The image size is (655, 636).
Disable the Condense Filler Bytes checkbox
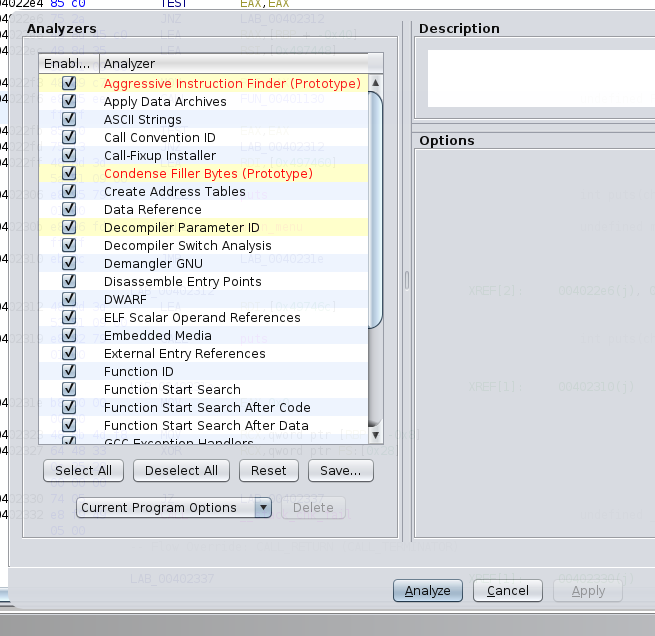coord(69,174)
